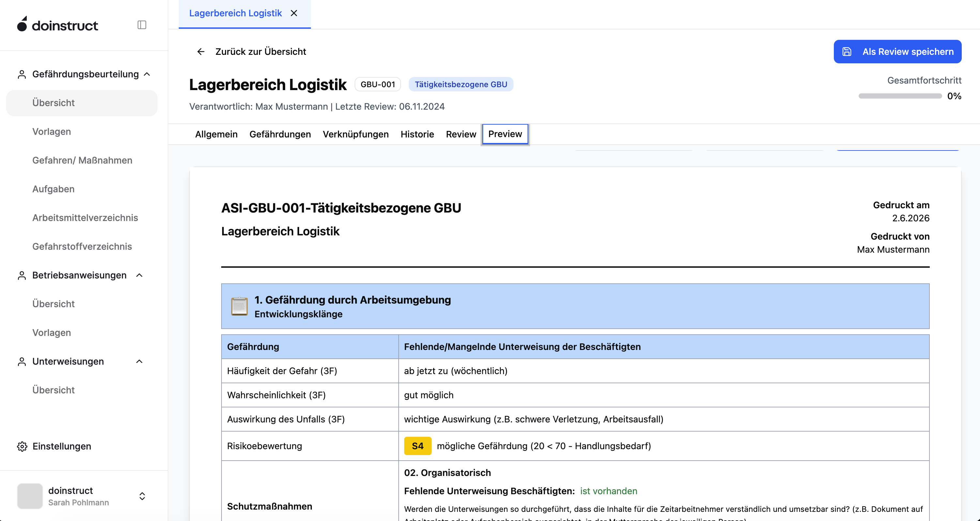
Task: Collapse the Gefährdungsbeurteilung section
Action: point(147,74)
